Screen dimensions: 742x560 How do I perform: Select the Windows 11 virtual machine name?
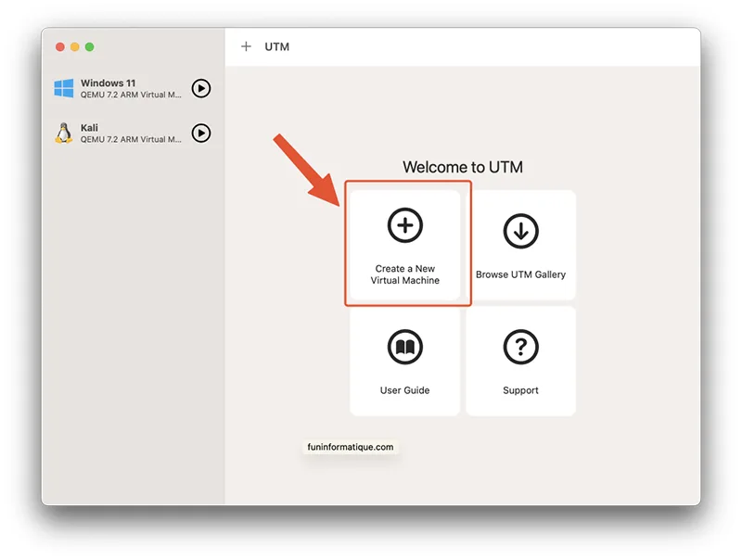[108, 83]
